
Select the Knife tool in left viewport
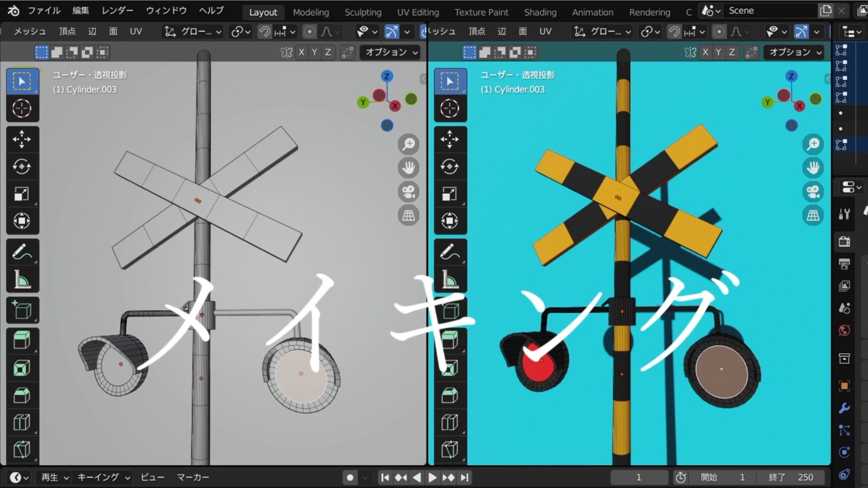coord(22,449)
